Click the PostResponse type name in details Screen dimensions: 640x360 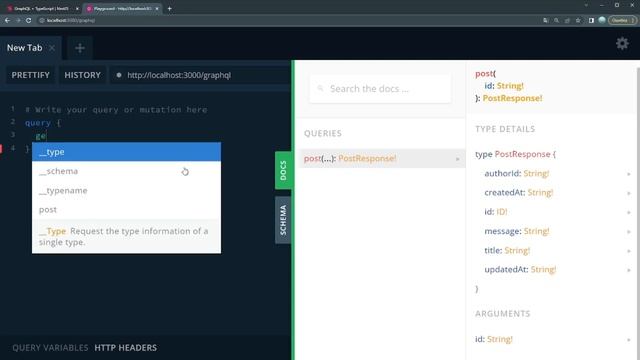(x=522, y=154)
